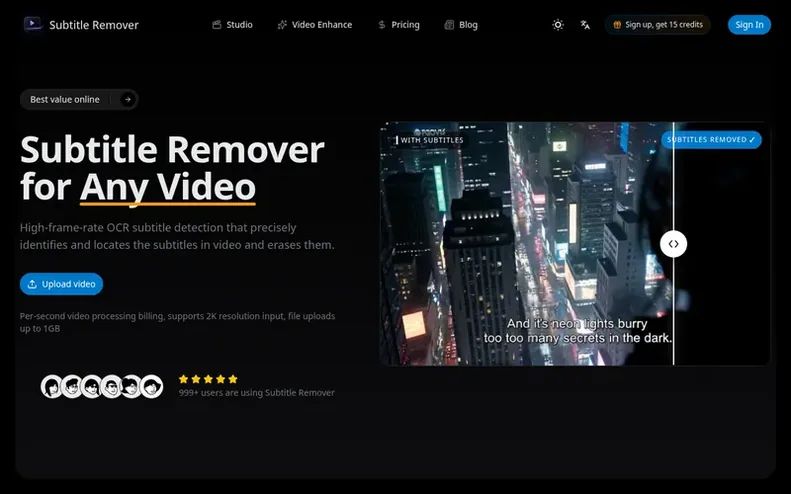Click the SUBTITLES REMOVED label
Screen dimensions: 791x494
point(711,140)
